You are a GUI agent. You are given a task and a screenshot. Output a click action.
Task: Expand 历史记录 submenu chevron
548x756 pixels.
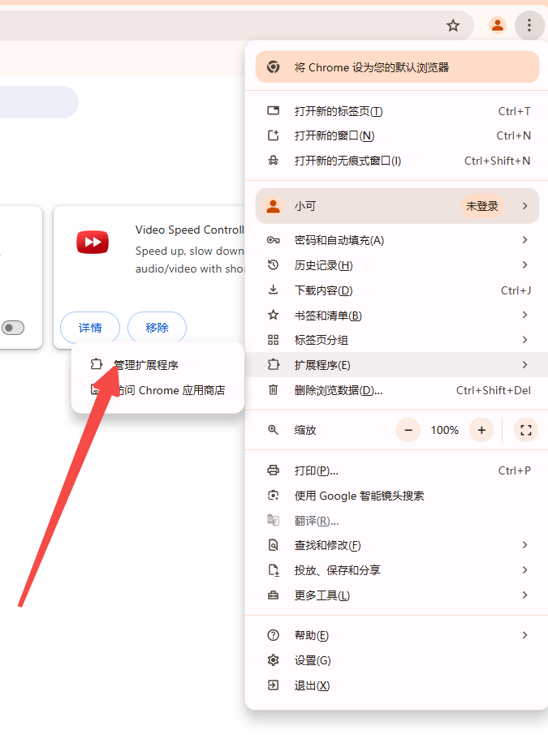(524, 264)
